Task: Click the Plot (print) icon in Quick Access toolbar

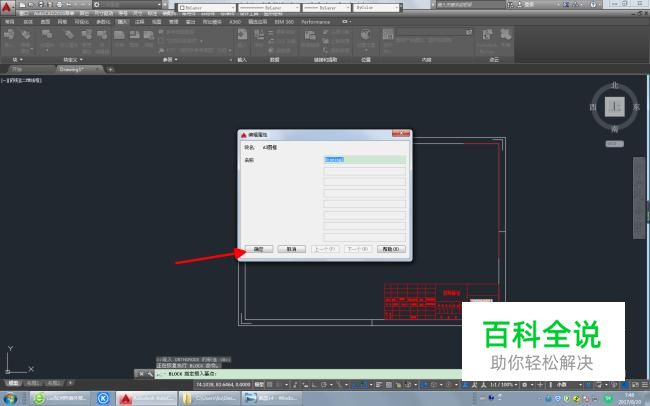Action: [59, 5]
